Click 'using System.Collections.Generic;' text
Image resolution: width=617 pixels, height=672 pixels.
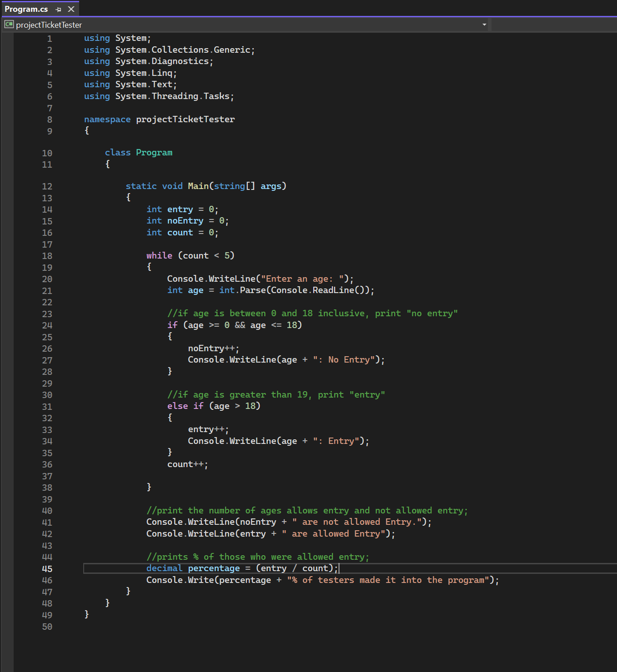(169, 50)
